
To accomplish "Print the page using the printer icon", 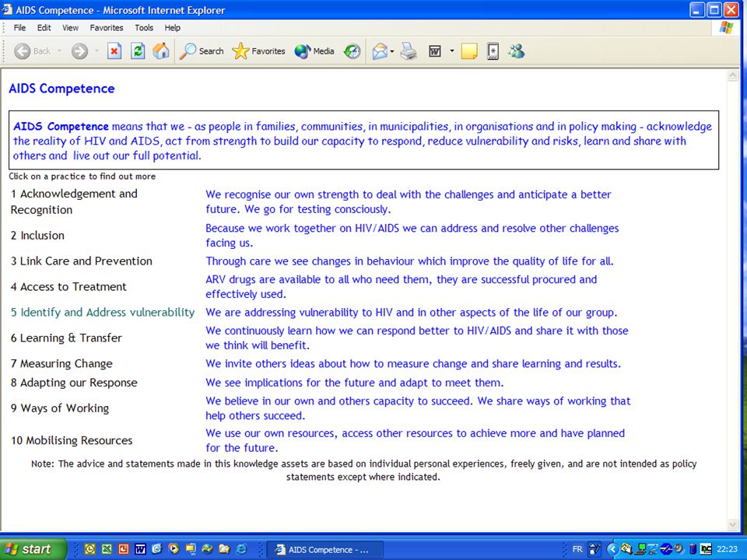I will (409, 51).
